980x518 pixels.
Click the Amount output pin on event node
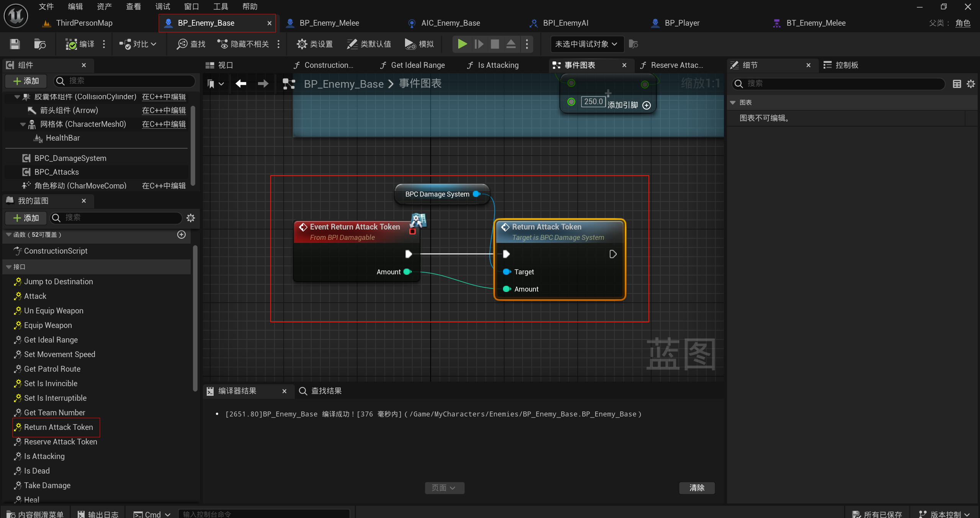pyautogui.click(x=407, y=272)
